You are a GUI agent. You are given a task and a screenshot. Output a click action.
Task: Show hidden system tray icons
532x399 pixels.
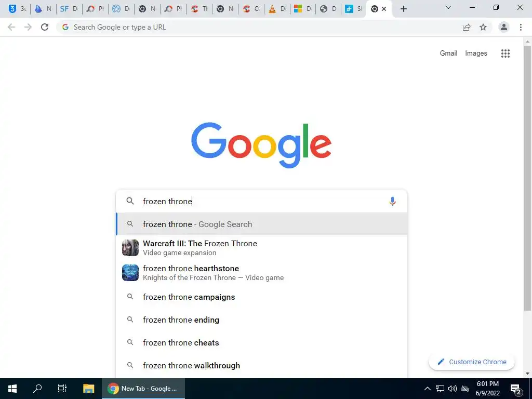[428, 389]
